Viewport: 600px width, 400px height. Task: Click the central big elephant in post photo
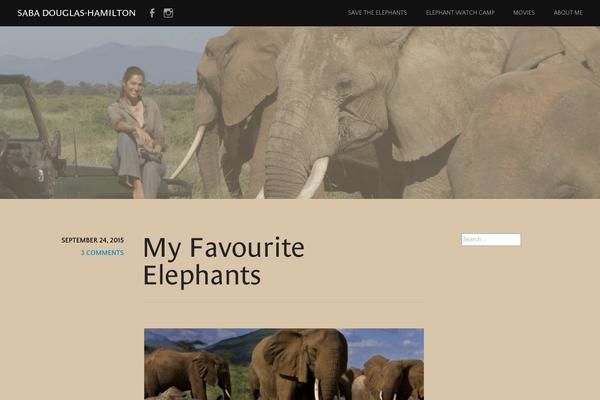tap(300, 364)
